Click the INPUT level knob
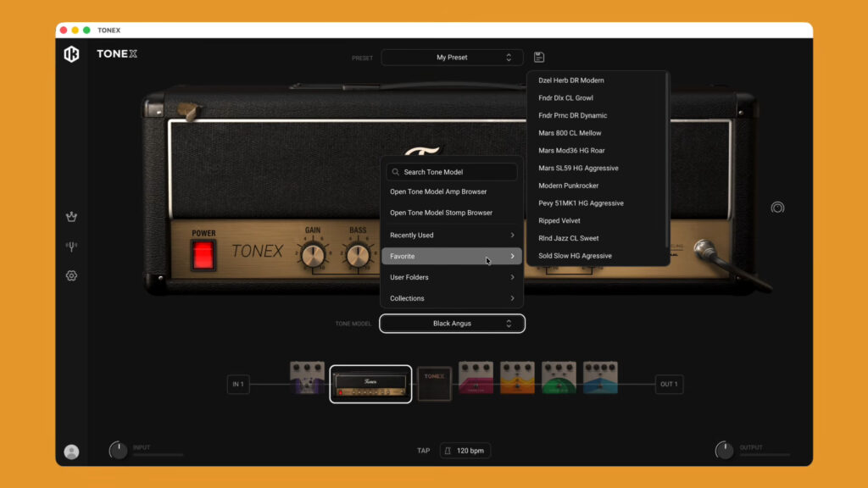The width and height of the screenshot is (868, 488). [118, 451]
